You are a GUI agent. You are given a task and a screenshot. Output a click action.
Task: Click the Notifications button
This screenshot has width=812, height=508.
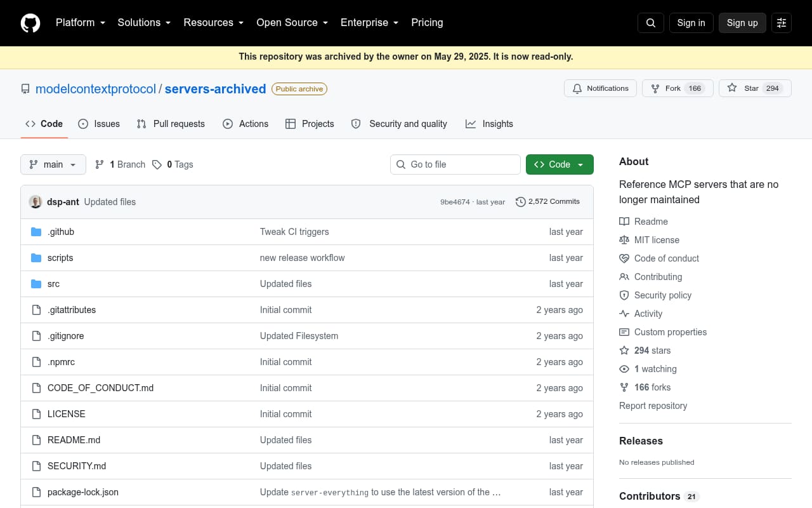coord(600,88)
